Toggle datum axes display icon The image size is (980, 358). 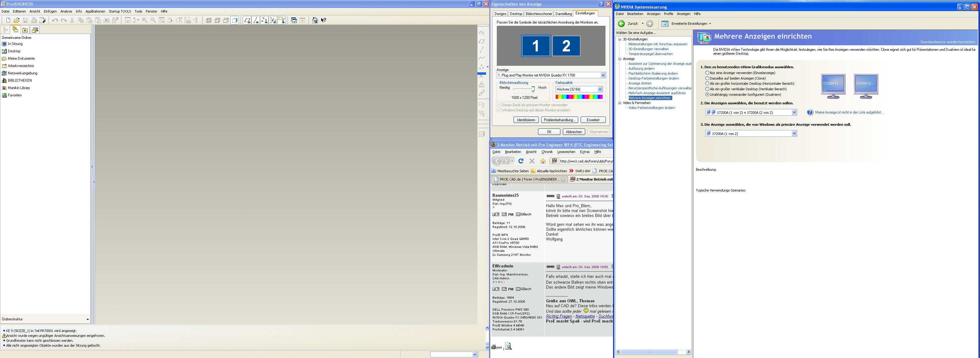[256, 20]
